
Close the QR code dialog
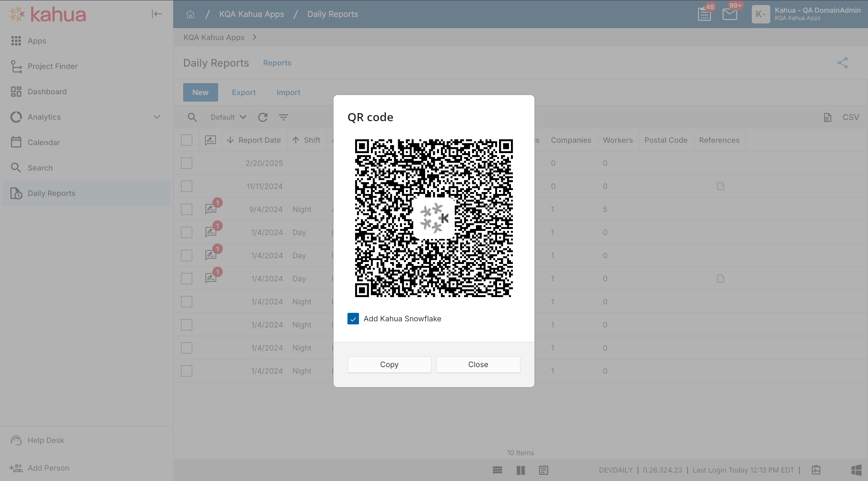(478, 364)
